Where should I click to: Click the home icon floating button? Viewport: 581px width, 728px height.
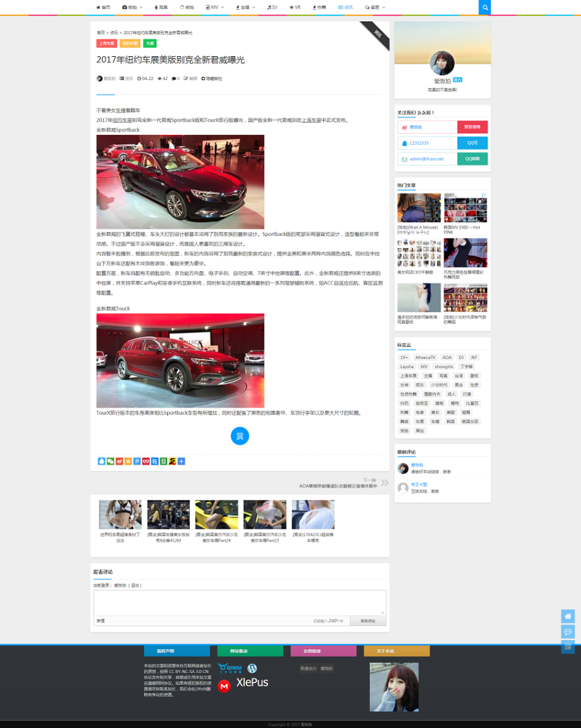pyautogui.click(x=568, y=616)
